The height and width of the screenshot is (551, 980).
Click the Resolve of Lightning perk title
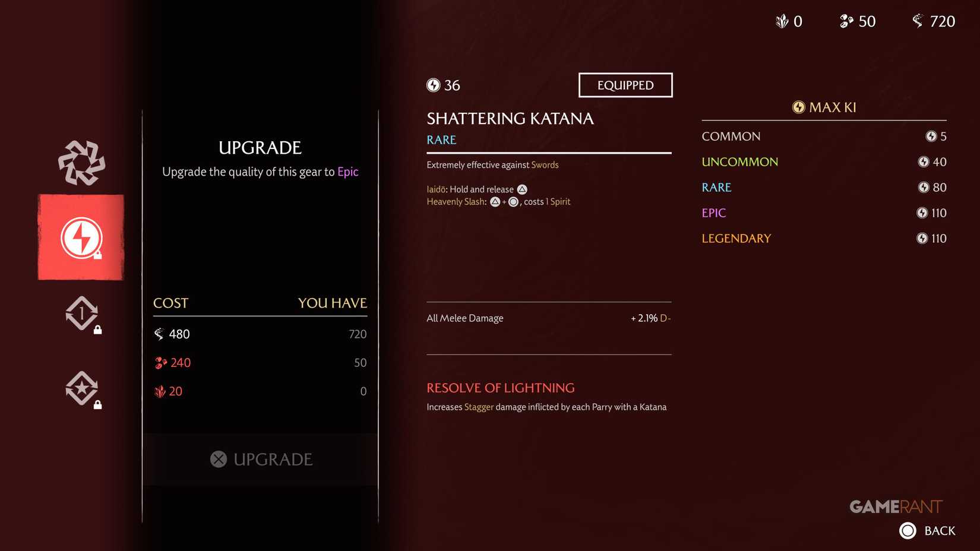(x=500, y=388)
